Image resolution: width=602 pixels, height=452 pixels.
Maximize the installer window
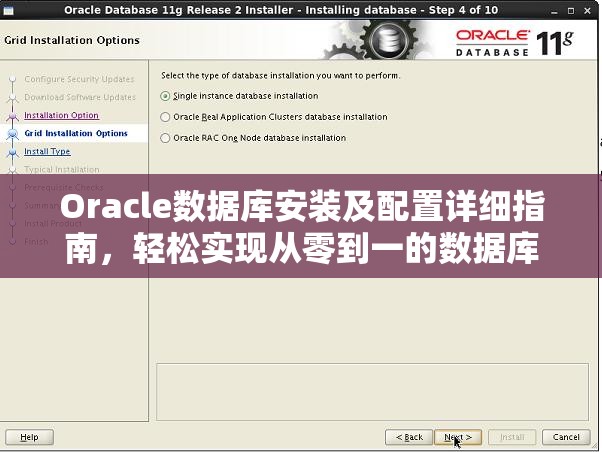click(571, 11)
